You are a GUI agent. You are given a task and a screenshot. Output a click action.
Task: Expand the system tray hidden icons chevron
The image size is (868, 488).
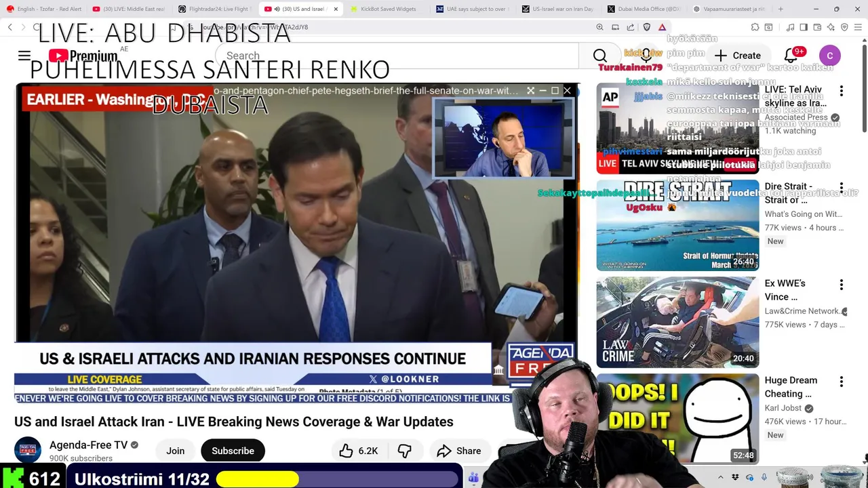click(722, 477)
